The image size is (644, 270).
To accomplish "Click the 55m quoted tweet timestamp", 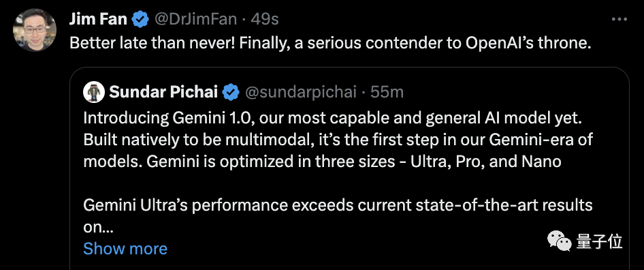I will 387,92.
